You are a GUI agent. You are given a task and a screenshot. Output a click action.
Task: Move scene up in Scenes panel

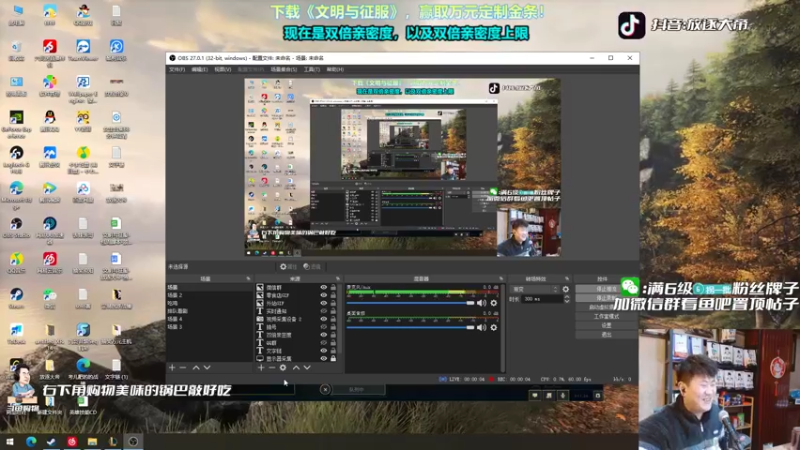[196, 367]
